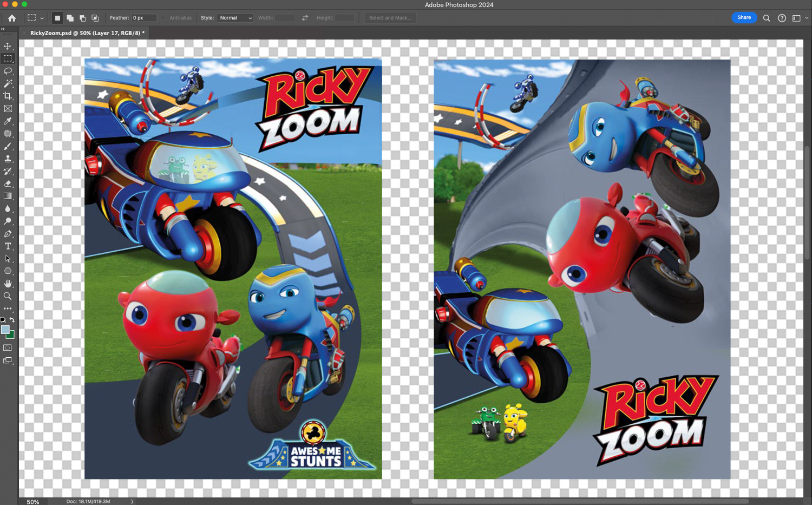
Task: Select the Eyedropper tool
Action: 8,121
